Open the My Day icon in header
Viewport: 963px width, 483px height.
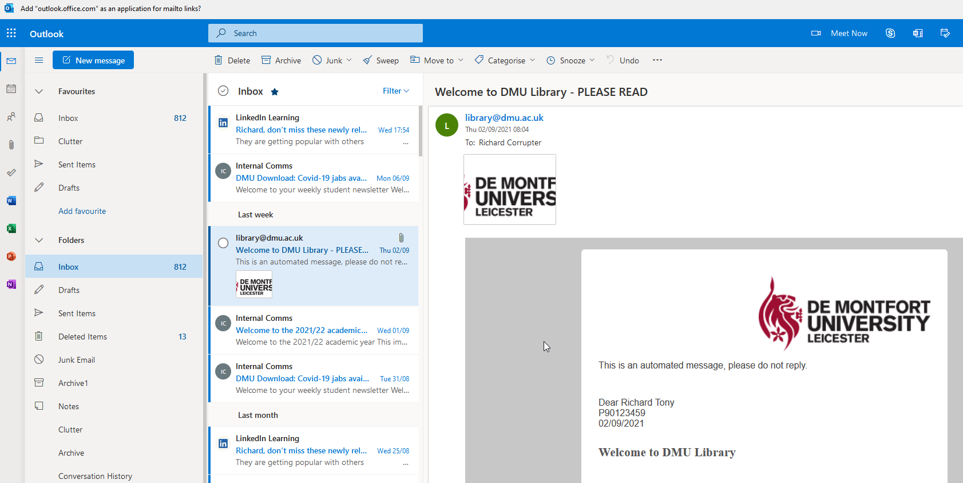[x=945, y=33]
